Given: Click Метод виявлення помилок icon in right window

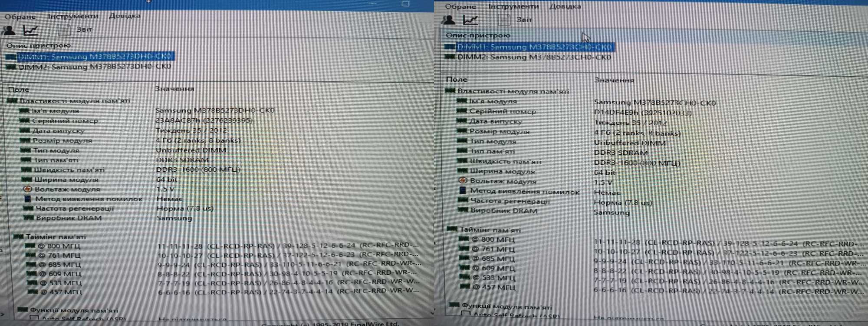Looking at the screenshot, I should coord(463,190).
